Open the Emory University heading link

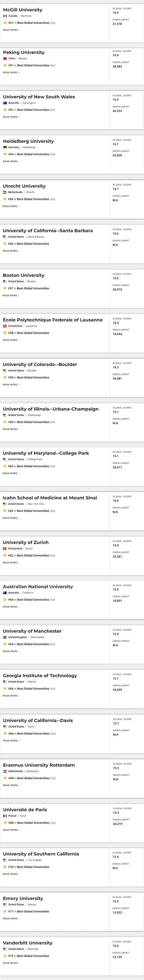tap(23, 898)
